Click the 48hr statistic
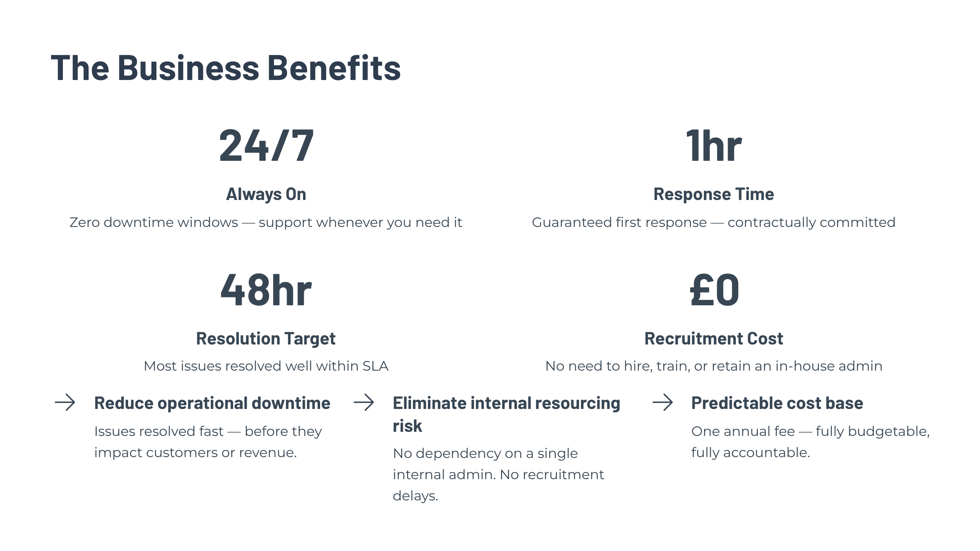Screen dimensions: 980x551 pos(266,290)
